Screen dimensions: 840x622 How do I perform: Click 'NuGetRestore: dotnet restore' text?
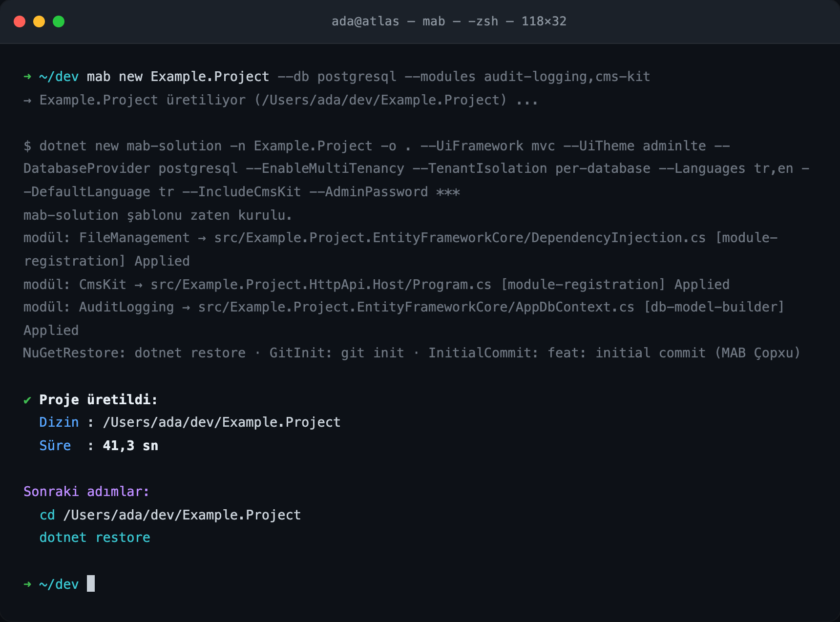[x=134, y=353]
